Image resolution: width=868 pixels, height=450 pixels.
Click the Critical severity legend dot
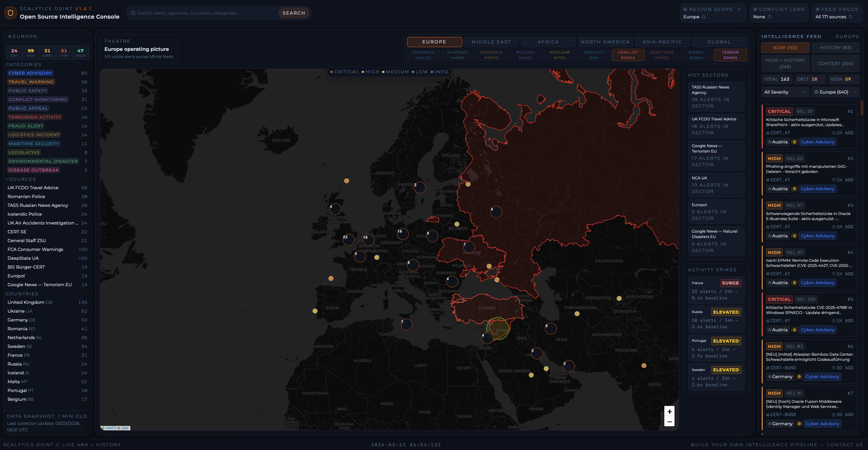(x=332, y=72)
